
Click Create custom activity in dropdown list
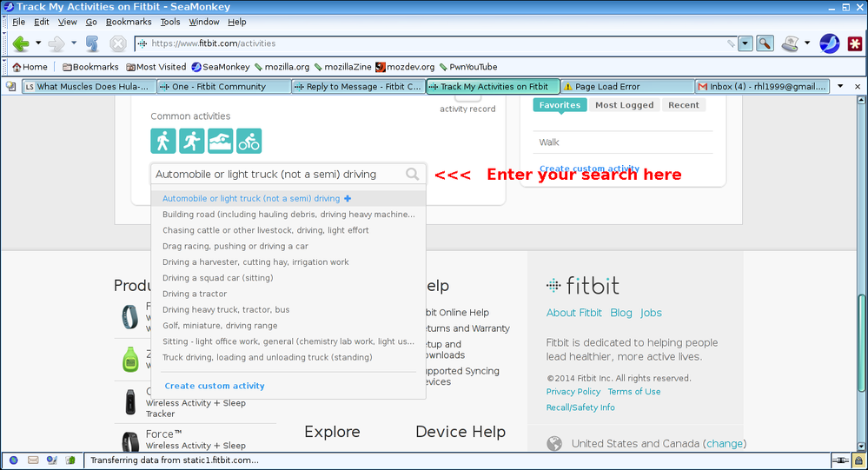coord(215,386)
